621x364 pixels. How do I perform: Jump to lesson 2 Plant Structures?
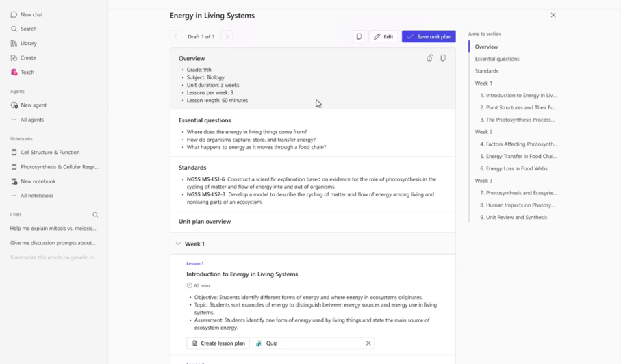[x=518, y=107]
